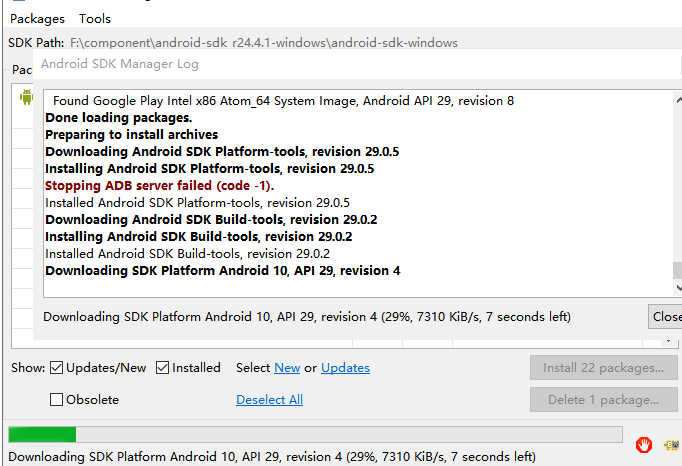Select the 'Stopping ADB server failed' log line
This screenshot has width=682, height=466.
point(160,186)
